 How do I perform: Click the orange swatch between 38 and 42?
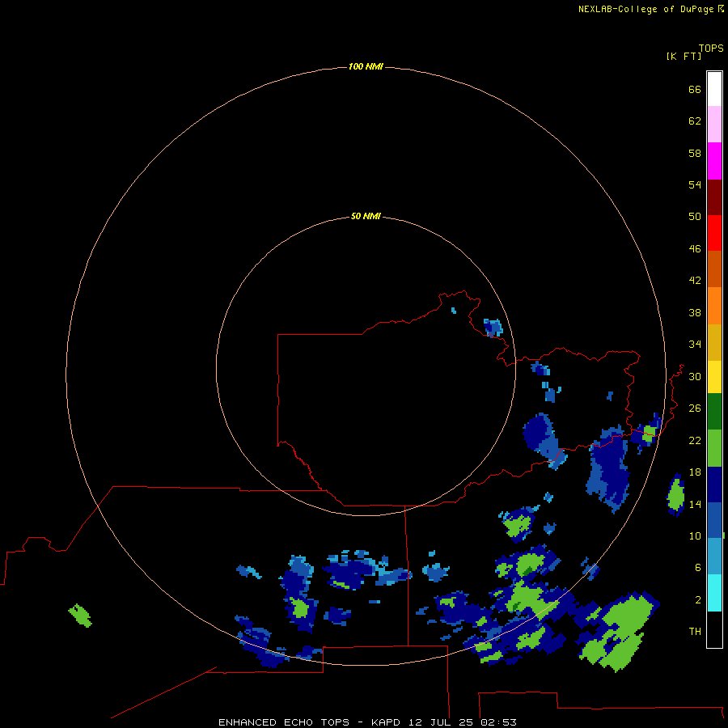714,306
